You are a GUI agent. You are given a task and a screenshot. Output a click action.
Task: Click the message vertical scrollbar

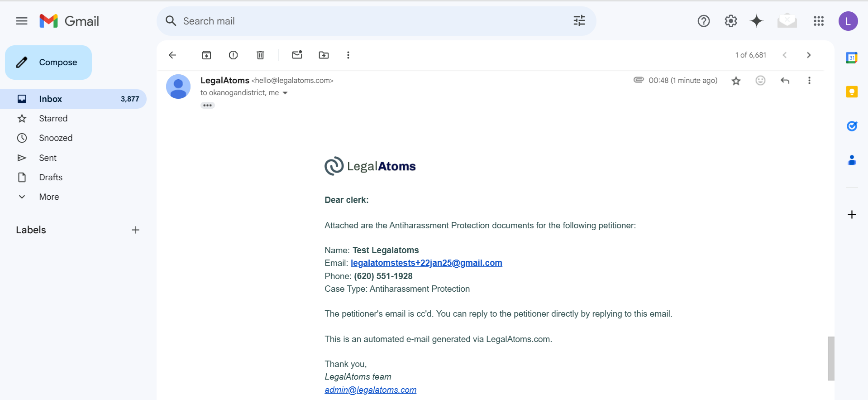pyautogui.click(x=831, y=358)
